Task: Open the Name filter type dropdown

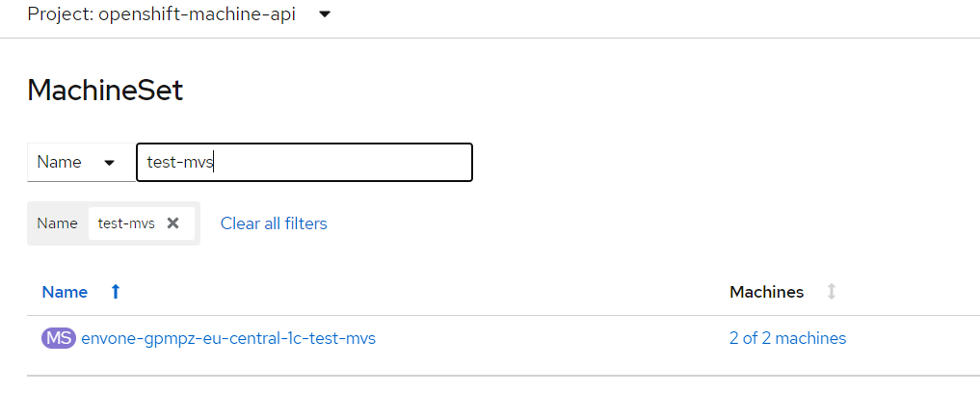Action: click(x=81, y=163)
